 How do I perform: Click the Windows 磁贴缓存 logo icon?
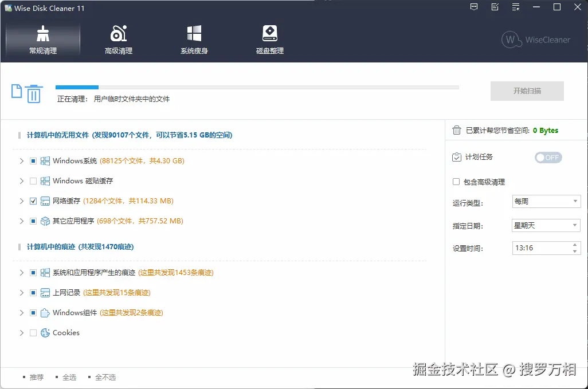(45, 181)
